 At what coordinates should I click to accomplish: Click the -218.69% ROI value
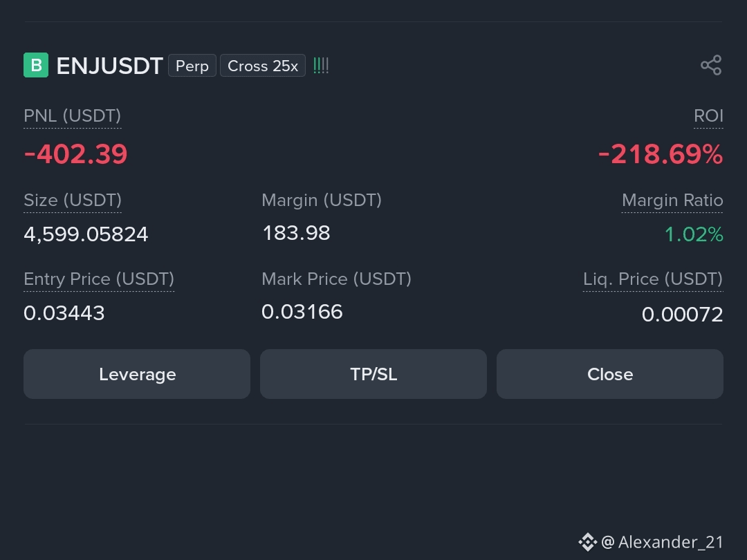pos(661,154)
